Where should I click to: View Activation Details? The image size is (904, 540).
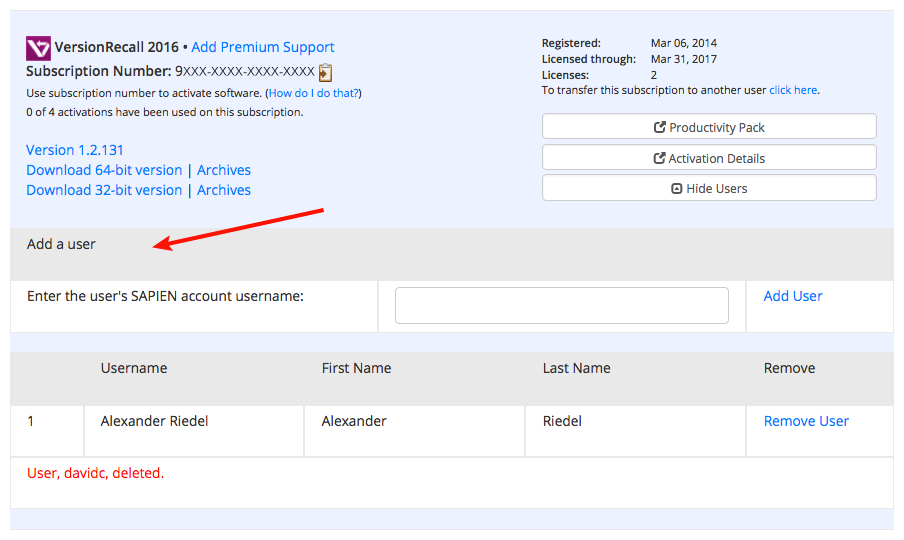coord(709,157)
